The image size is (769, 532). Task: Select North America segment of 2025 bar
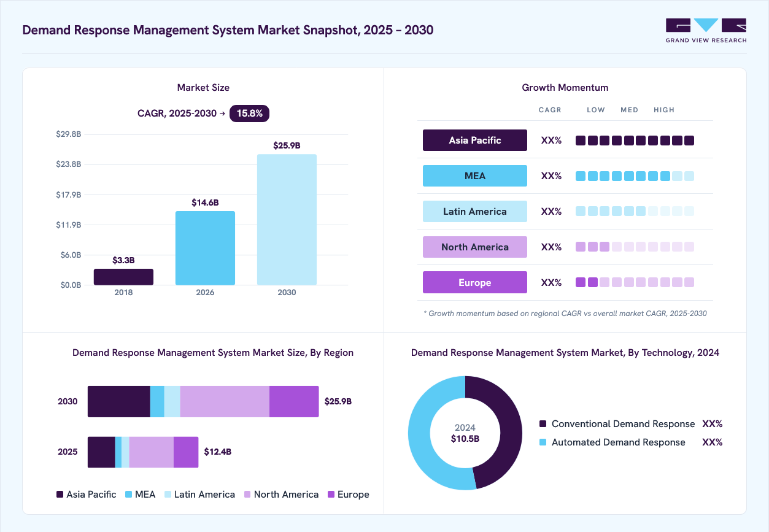(152, 452)
